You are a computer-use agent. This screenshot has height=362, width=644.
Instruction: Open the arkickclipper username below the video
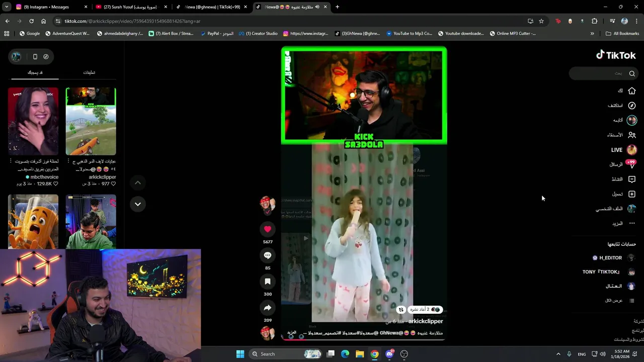[x=426, y=321]
